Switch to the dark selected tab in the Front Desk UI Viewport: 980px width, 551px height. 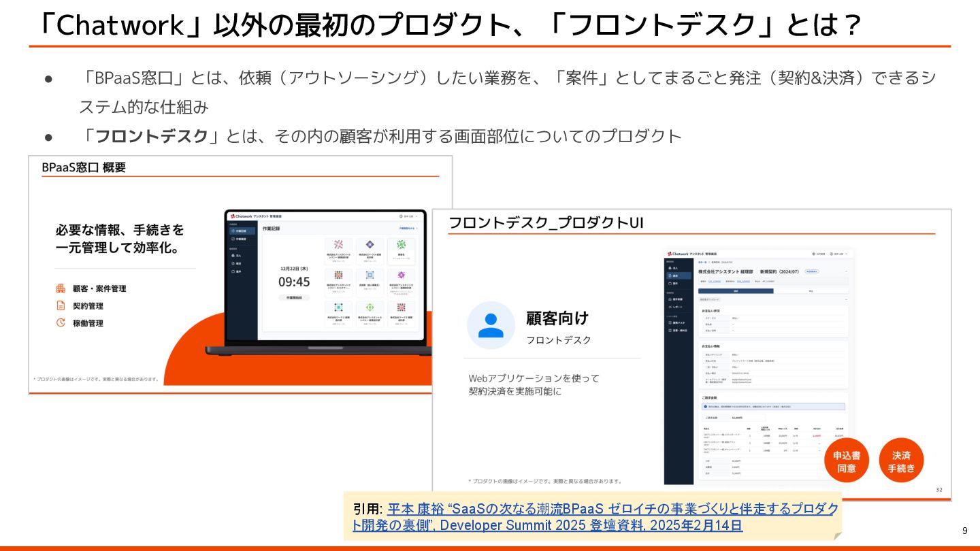point(736,290)
